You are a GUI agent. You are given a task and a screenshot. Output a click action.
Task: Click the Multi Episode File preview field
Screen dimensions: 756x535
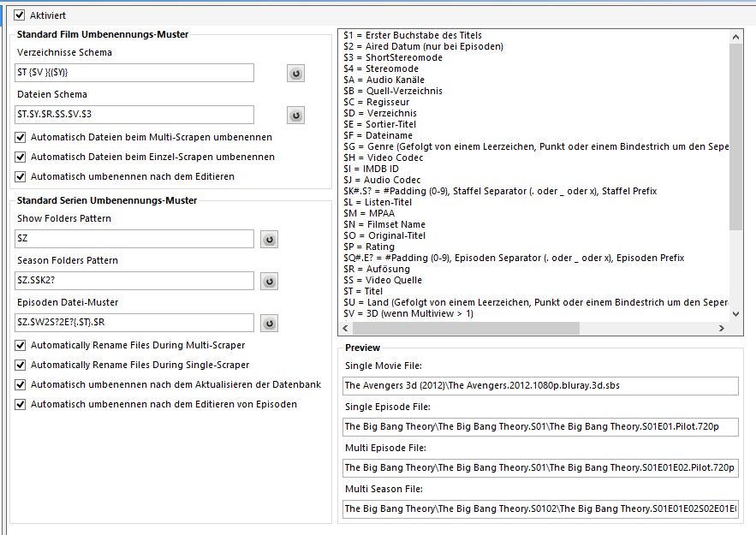pyautogui.click(x=540, y=467)
